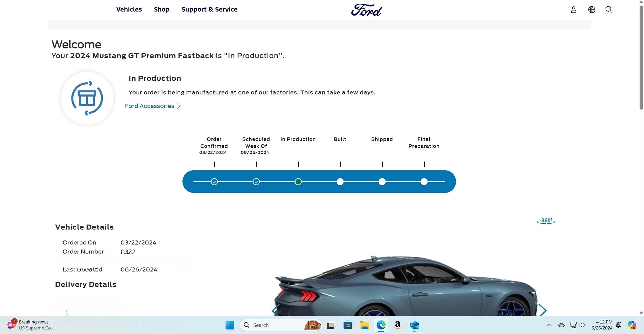Click the Delivery Details heading
This screenshot has width=644, height=334.
pyautogui.click(x=86, y=285)
